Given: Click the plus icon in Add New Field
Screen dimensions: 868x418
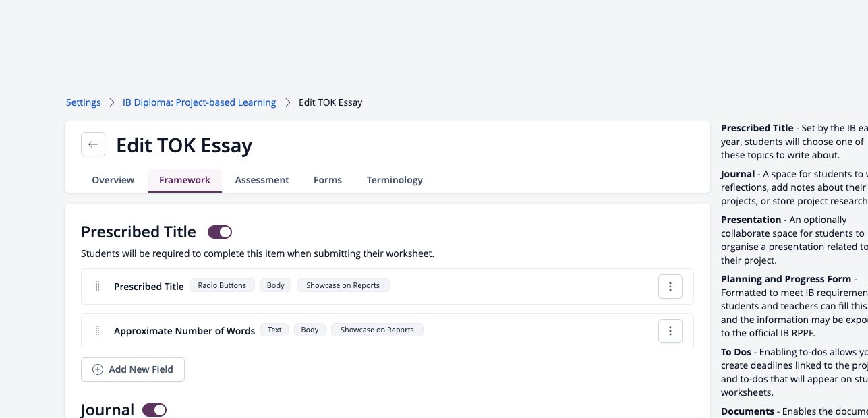Looking at the screenshot, I should pyautogui.click(x=98, y=369).
